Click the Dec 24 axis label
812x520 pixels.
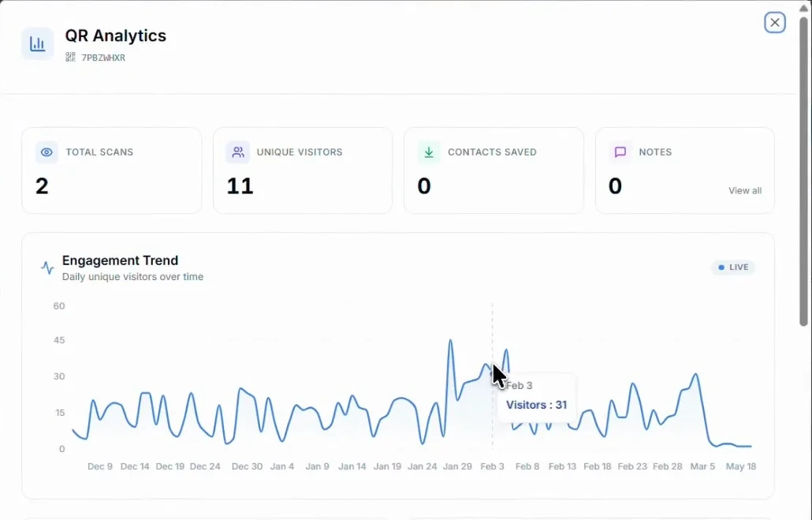click(205, 466)
